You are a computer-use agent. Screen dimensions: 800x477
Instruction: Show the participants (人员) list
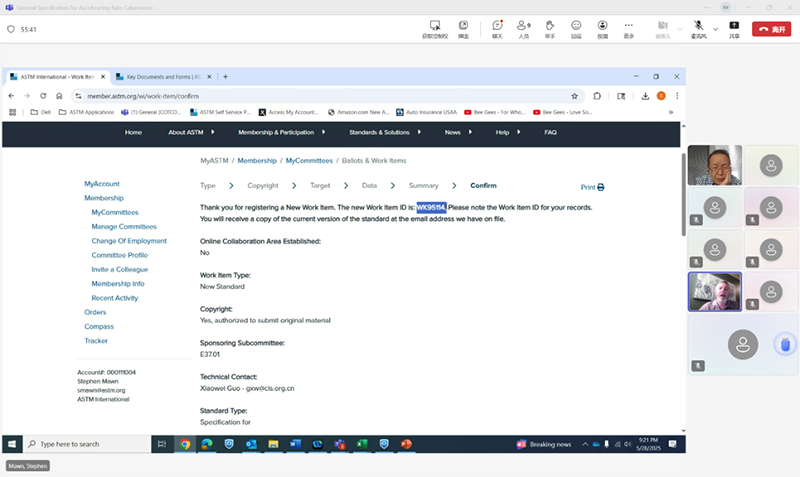pyautogui.click(x=523, y=27)
